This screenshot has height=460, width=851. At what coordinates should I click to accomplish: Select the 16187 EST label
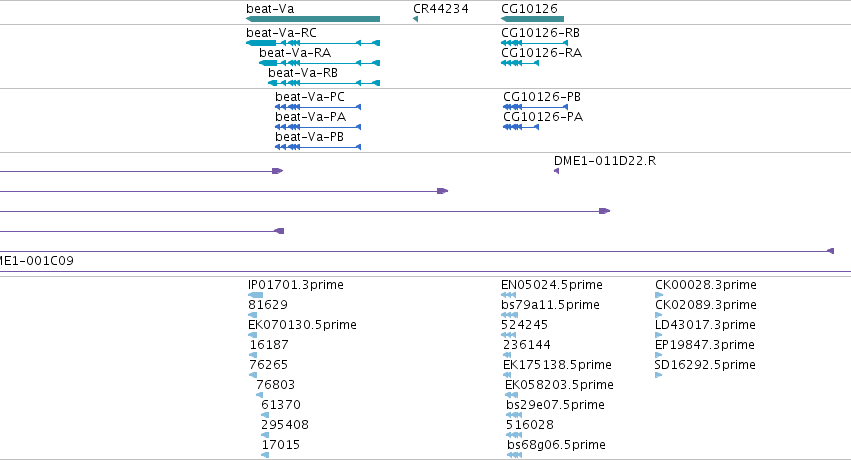[269, 345]
